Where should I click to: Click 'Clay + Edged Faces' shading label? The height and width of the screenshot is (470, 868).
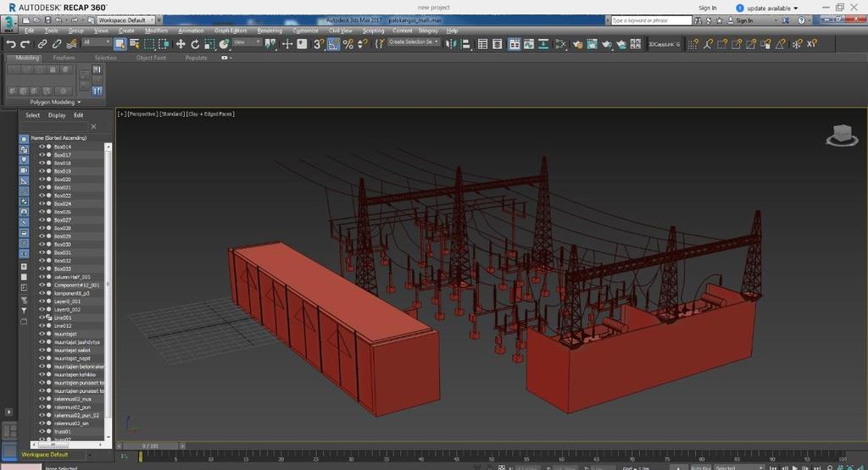point(210,114)
